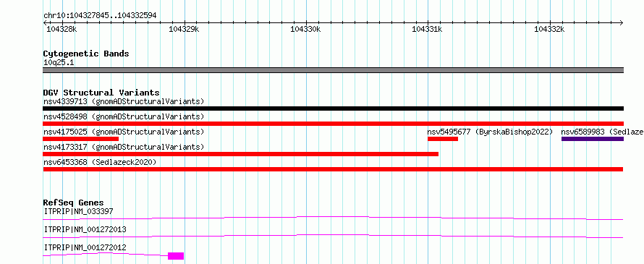Open the nsv6453368 (Sedlazeck2020) label

pos(100,162)
